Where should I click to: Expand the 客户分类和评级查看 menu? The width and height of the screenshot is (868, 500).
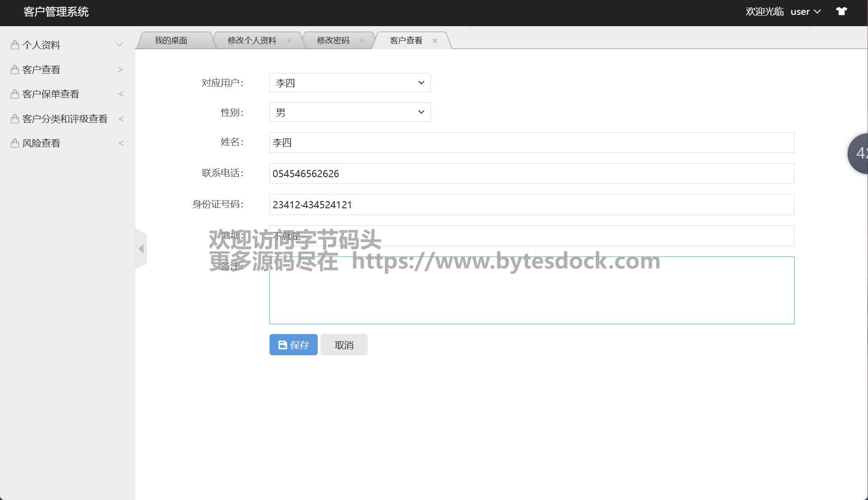coord(65,119)
